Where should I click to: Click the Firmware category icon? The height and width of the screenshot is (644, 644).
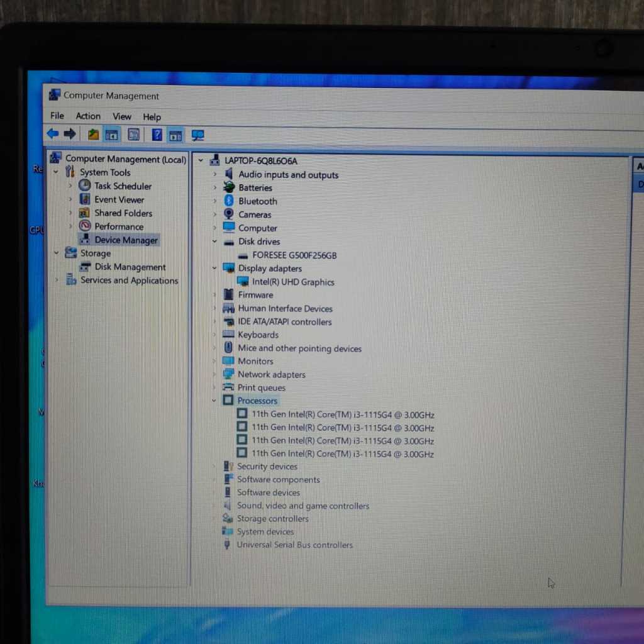pos(228,294)
